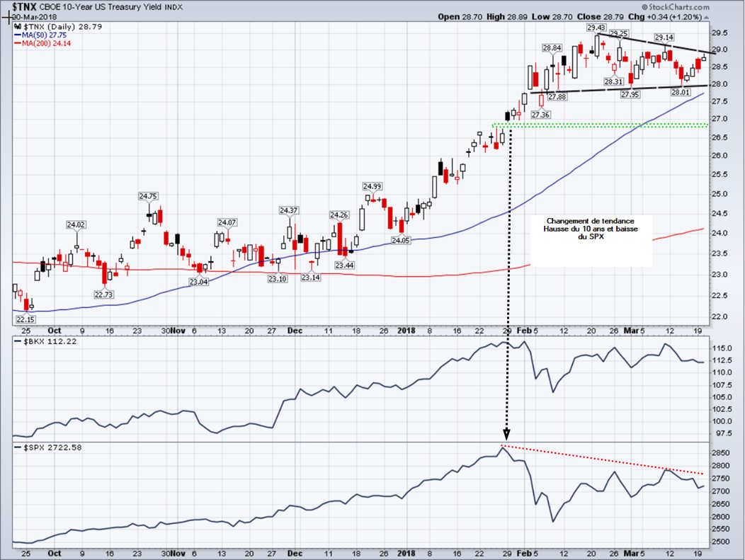
Task: Click the 'CBOE 10-Year US Treasury Yield' name
Action: (x=102, y=7)
